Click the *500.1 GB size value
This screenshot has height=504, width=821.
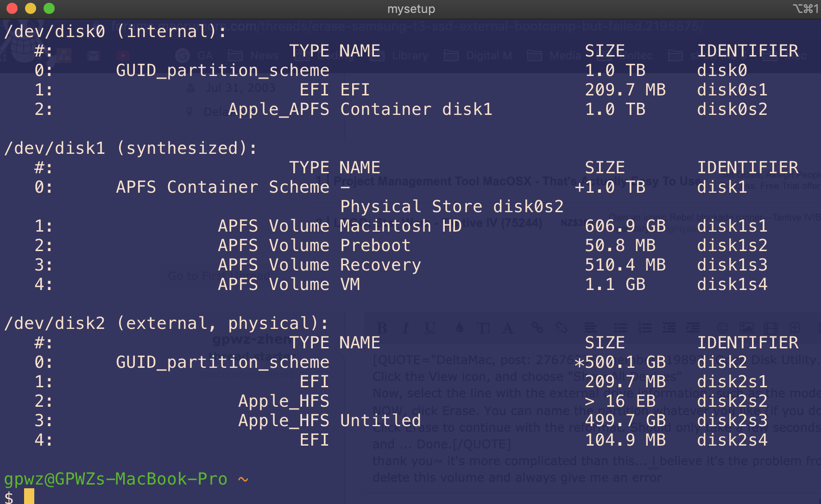click(620, 362)
